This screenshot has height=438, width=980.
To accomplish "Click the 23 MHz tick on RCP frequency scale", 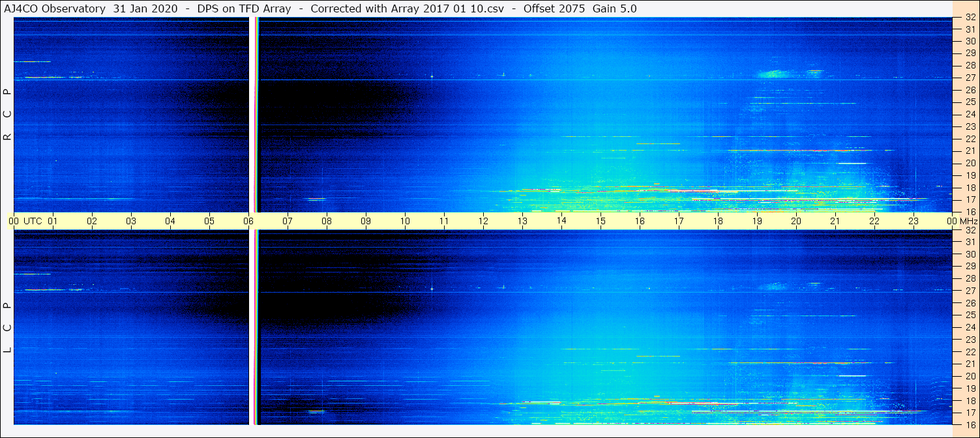I will coord(970,126).
